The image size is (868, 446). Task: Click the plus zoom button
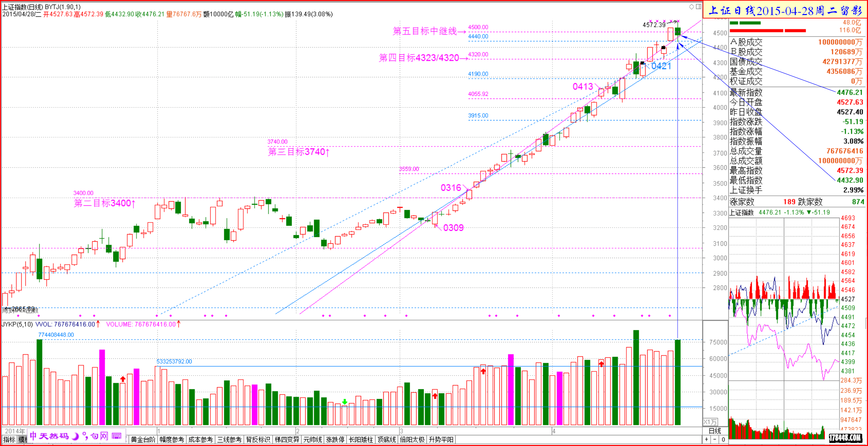706,439
